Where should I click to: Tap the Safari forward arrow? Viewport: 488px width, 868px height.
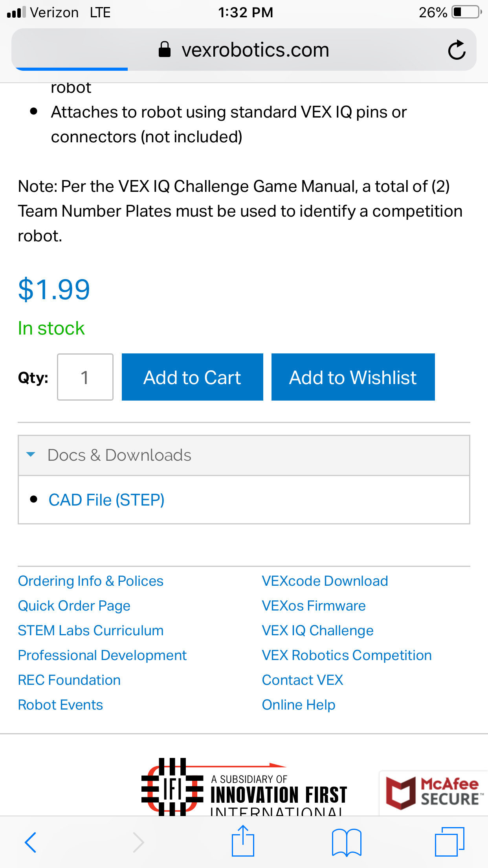(x=138, y=842)
